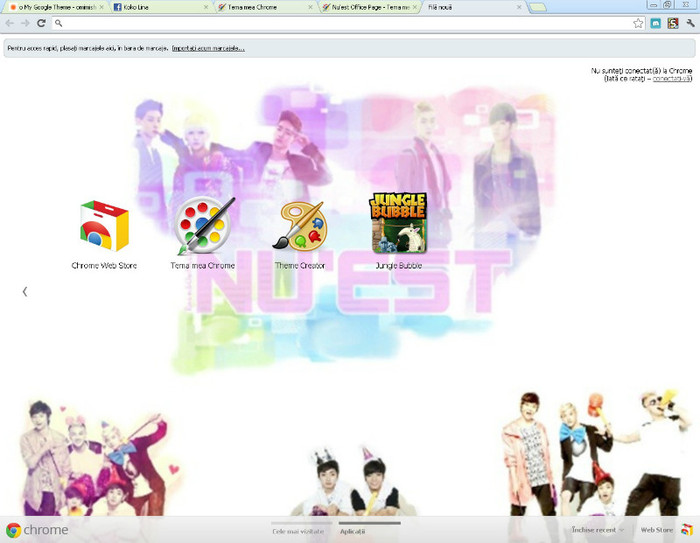Open a new tab with the new-tab button
Viewport: 700px width, 543px height.
(537, 7)
